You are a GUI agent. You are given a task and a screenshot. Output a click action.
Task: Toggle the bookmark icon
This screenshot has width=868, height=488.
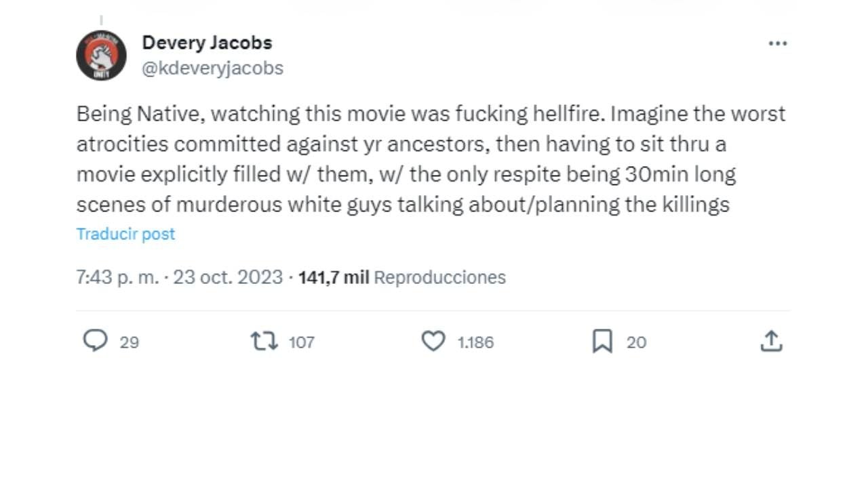coord(602,341)
